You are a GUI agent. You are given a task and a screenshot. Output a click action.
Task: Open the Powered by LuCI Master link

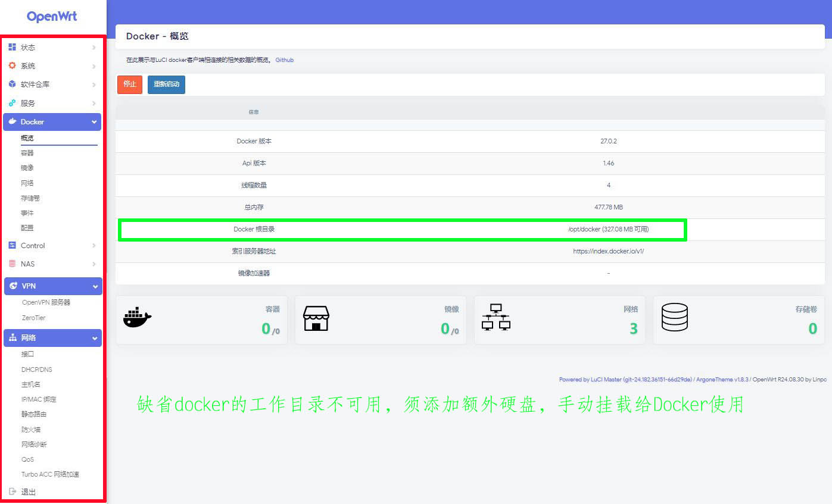[x=625, y=379]
